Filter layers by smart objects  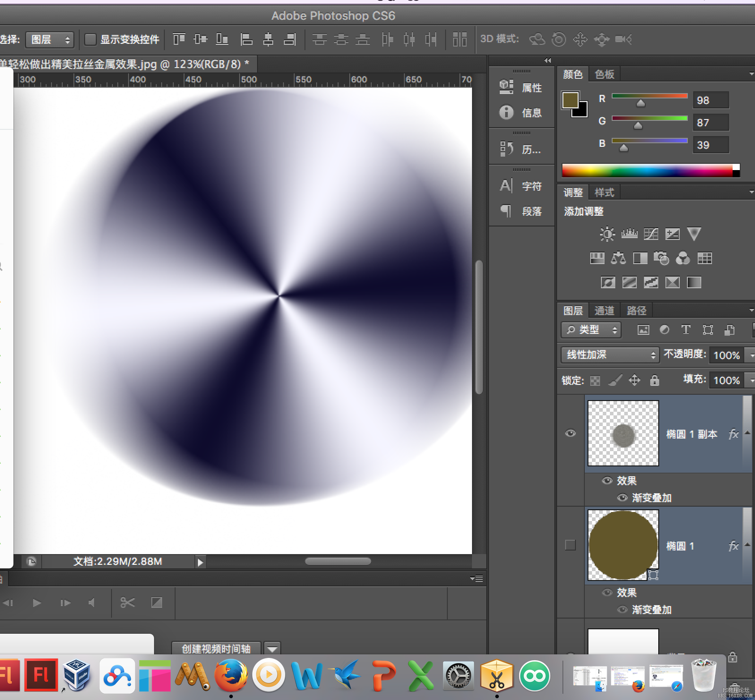[x=729, y=330]
